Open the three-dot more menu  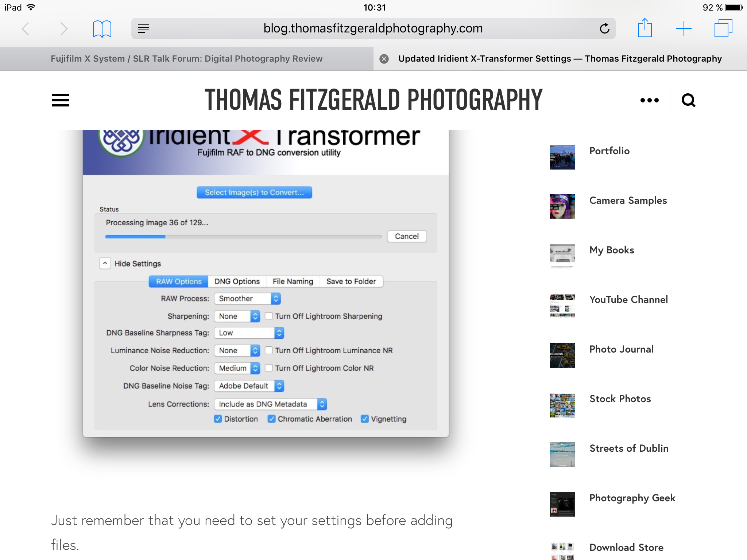pos(650,100)
